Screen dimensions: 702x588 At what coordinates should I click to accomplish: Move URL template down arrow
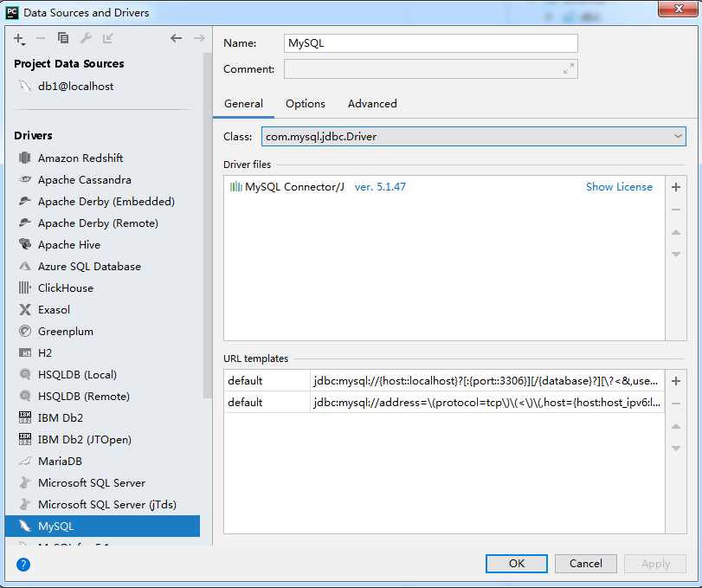tap(676, 448)
